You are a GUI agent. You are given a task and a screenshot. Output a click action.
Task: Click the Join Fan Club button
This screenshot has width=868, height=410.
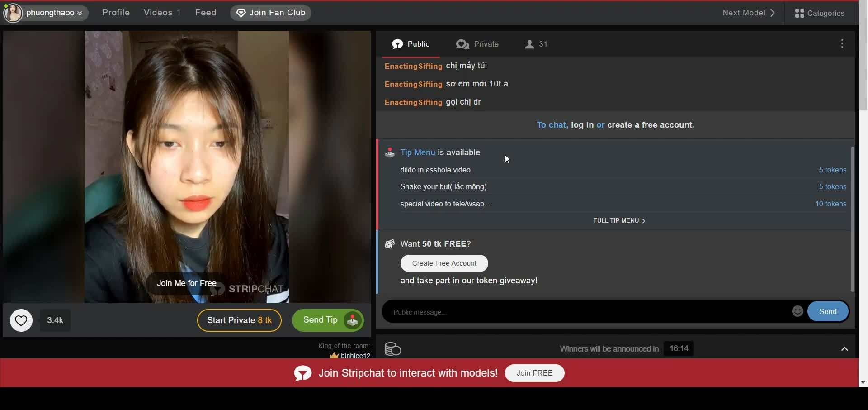click(270, 13)
